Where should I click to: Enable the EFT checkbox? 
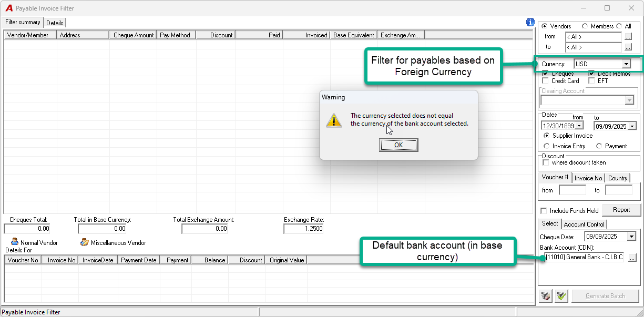point(591,81)
